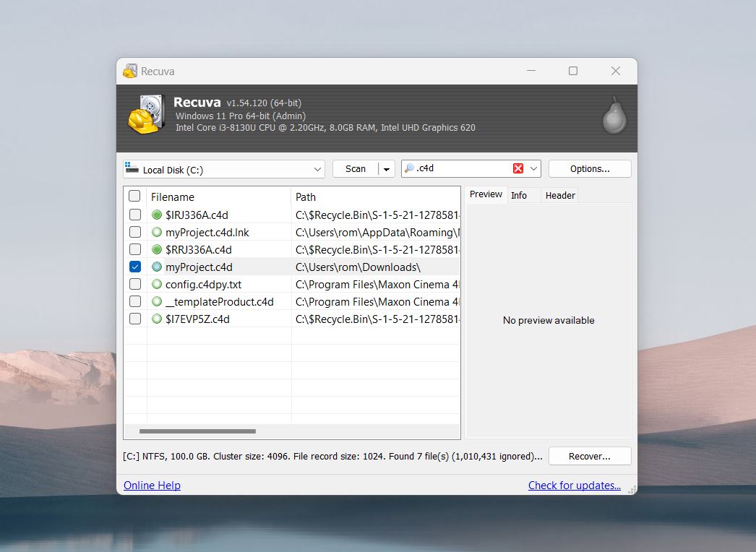Check the box for $RRJ336A.c4d
The image size is (756, 552).
(x=135, y=249)
